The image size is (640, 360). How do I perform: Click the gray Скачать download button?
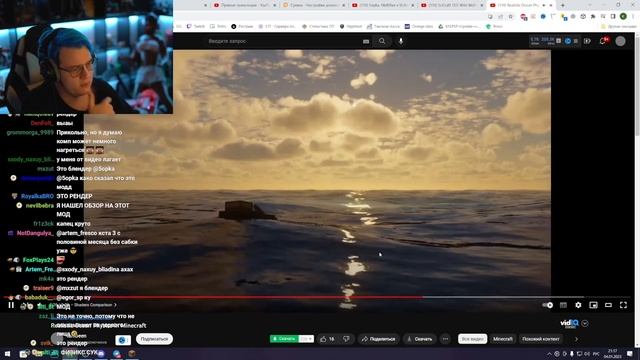pos(420,339)
